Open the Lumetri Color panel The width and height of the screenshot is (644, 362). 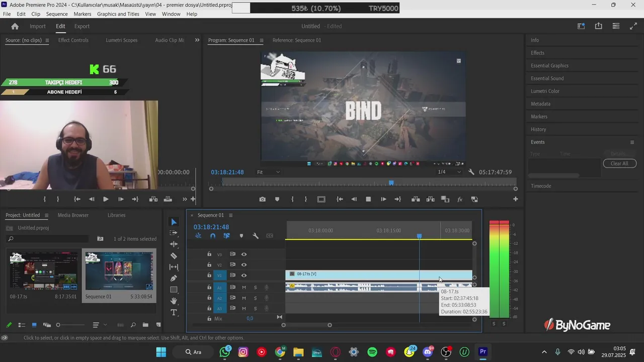pyautogui.click(x=545, y=91)
